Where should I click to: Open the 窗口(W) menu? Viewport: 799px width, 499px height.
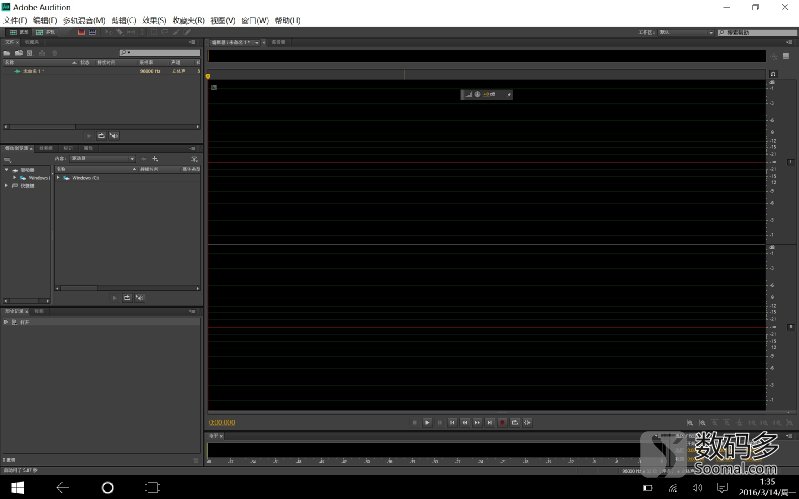255,20
